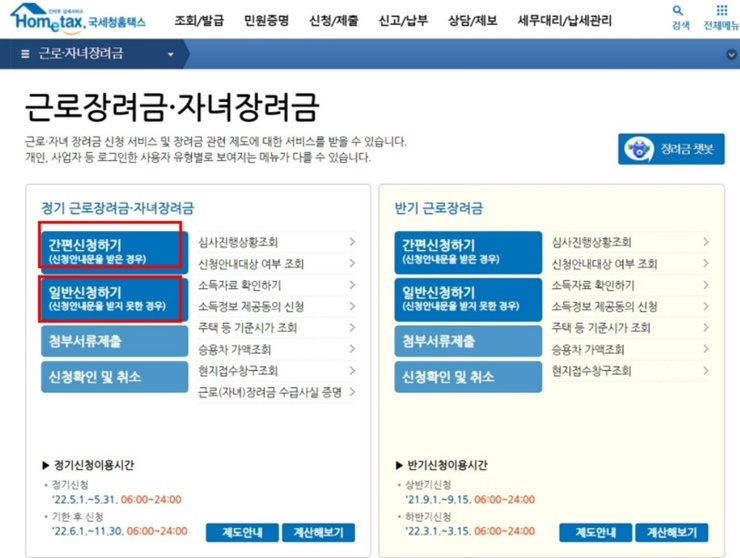Open the 조회/발급 menu
740x558 pixels.
pyautogui.click(x=199, y=20)
